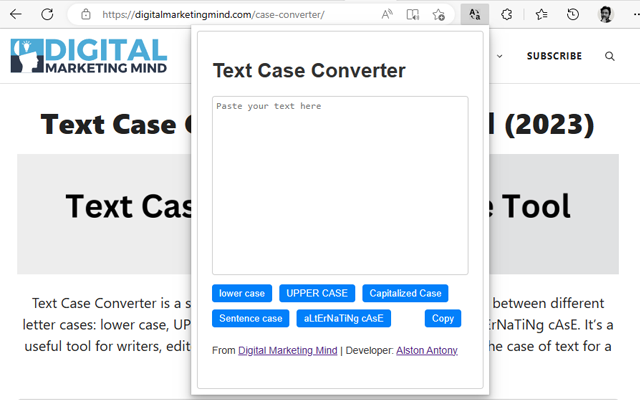Open Immersive Reader icon
Viewport: 640px width, 400px height.
click(x=413, y=15)
